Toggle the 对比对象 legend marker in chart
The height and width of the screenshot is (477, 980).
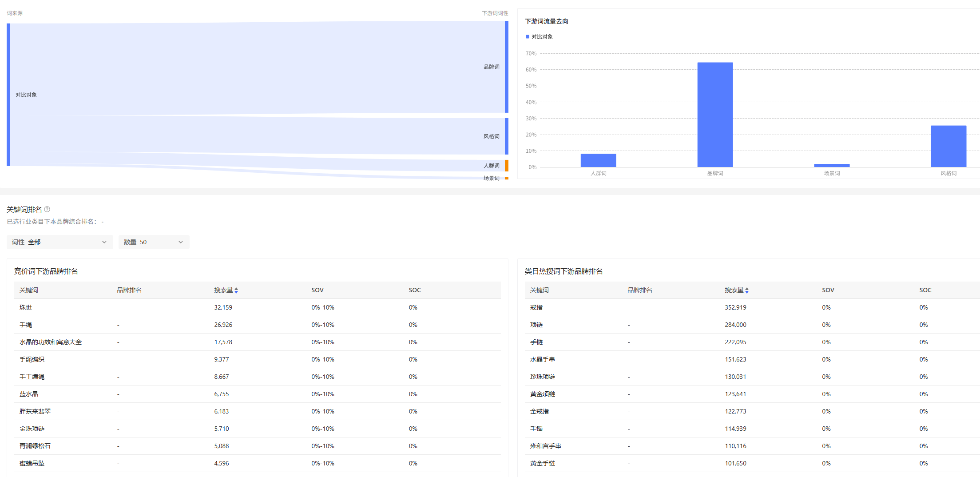[528, 37]
